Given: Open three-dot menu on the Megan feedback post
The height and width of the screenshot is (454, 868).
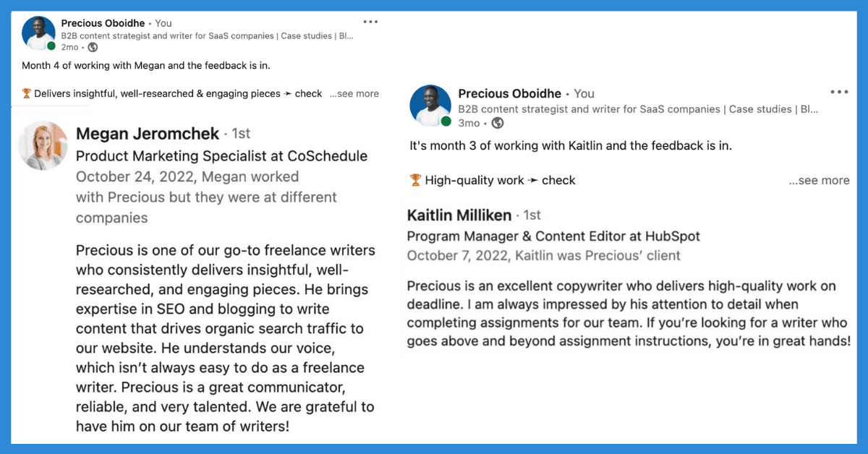Looking at the screenshot, I should [x=370, y=22].
